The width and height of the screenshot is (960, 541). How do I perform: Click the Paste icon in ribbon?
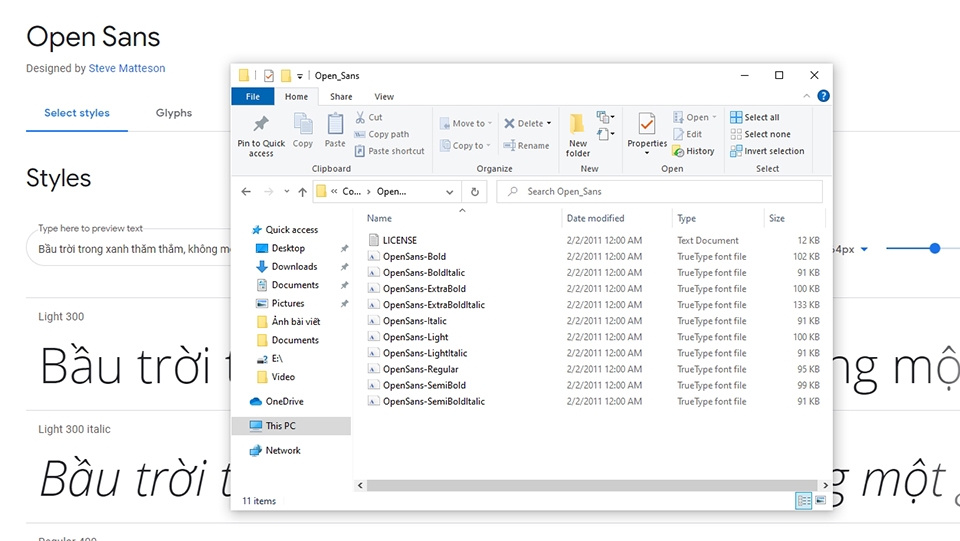pos(335,124)
